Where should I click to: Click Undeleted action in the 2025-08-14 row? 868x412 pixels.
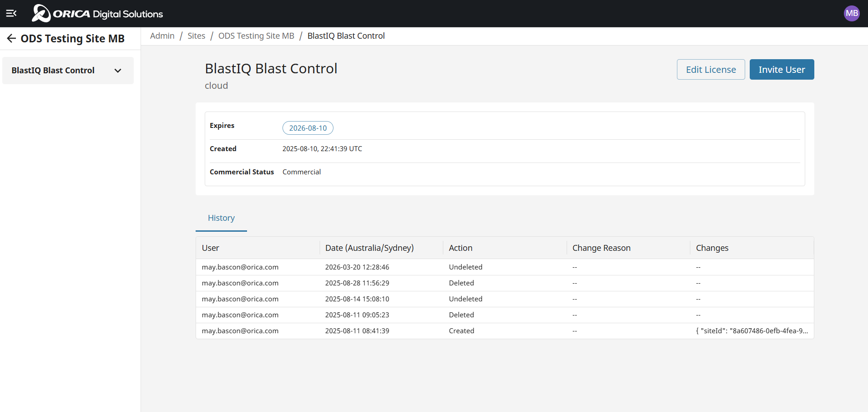[x=466, y=299]
